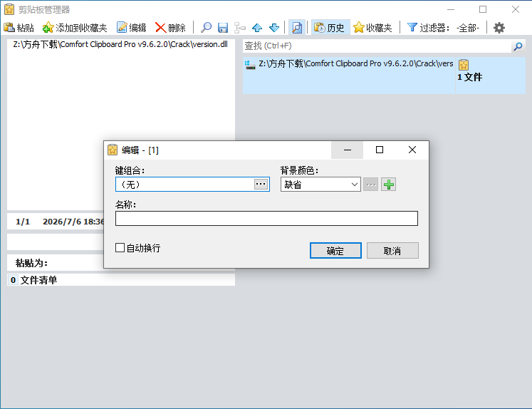This screenshot has width=532, height=409.
Task: Click the greyed merge tree icon
Action: pyautogui.click(x=240, y=28)
